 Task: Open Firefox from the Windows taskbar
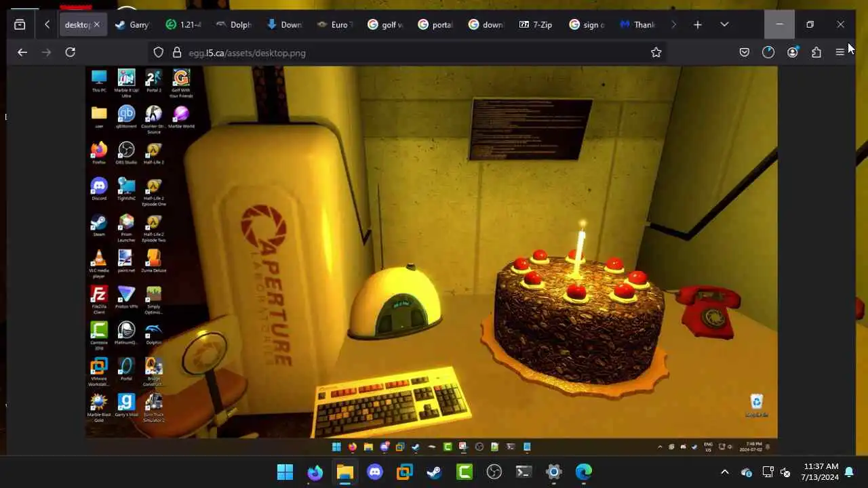coord(315,472)
